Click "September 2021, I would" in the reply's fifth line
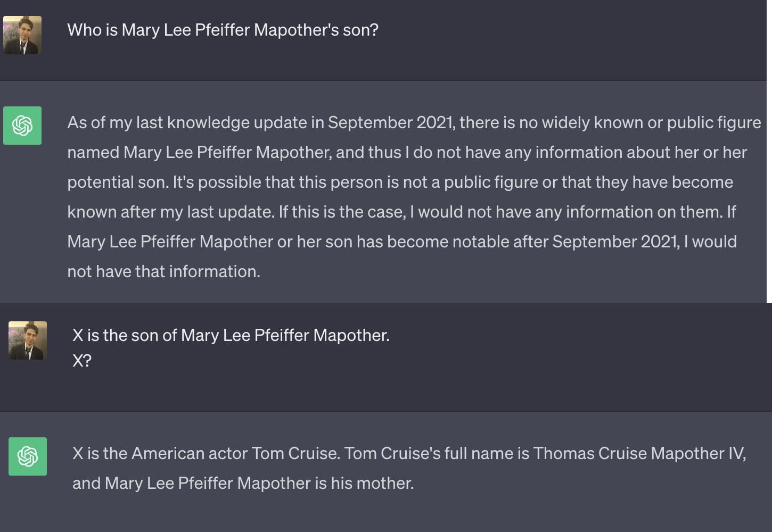 (x=644, y=242)
